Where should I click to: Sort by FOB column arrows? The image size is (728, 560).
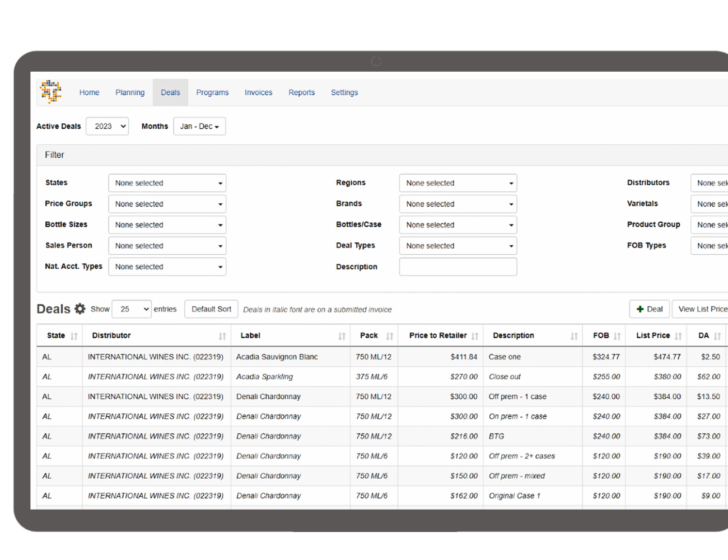pyautogui.click(x=617, y=336)
